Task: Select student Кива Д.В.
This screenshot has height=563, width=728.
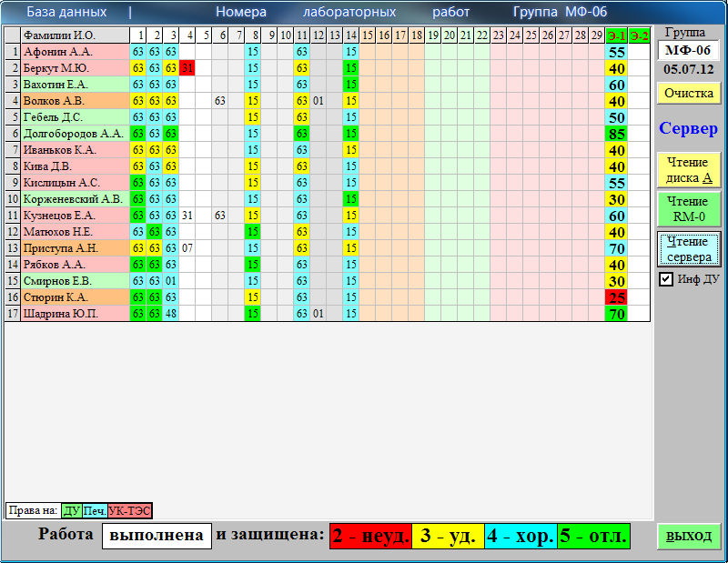Action: (76, 166)
